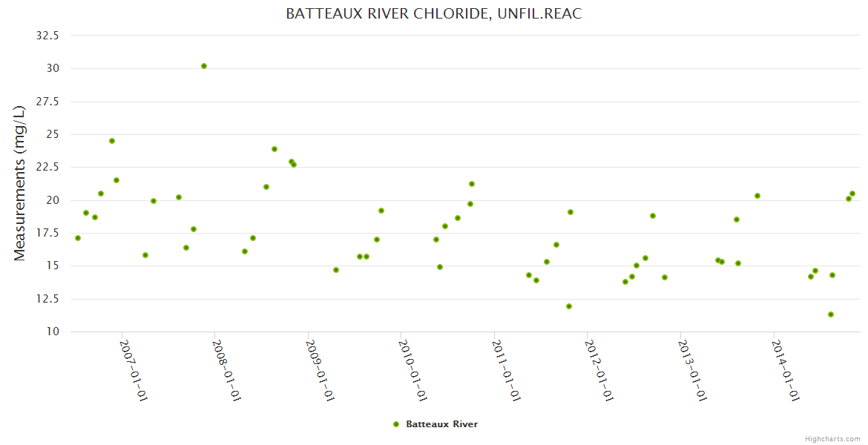Click the chart title Batteaux River Chloride
Viewport: 868px width, 445px height.
pos(434,14)
